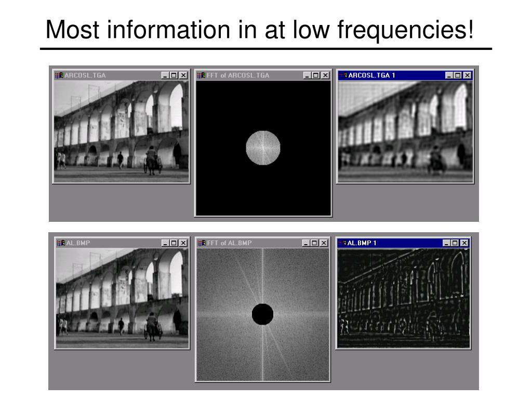The height and width of the screenshot is (399, 532).
Task: Close the FFT of ARCOSL.TGA window
Action: click(325, 75)
